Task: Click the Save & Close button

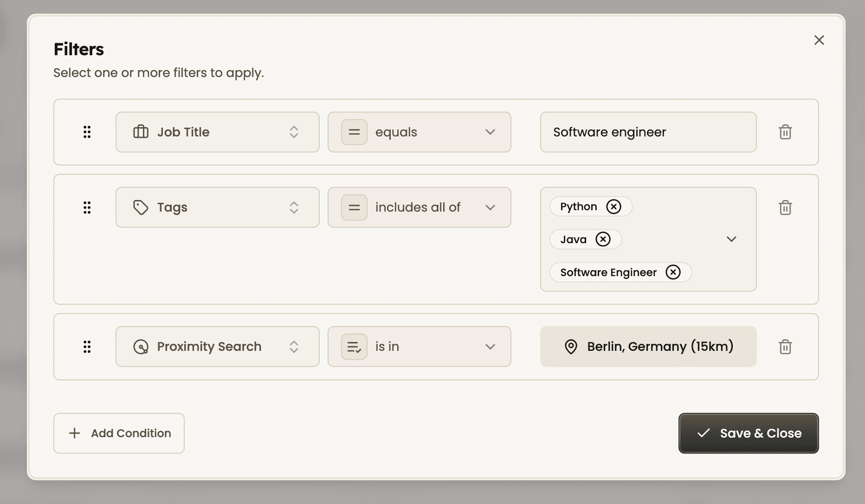Action: click(748, 433)
